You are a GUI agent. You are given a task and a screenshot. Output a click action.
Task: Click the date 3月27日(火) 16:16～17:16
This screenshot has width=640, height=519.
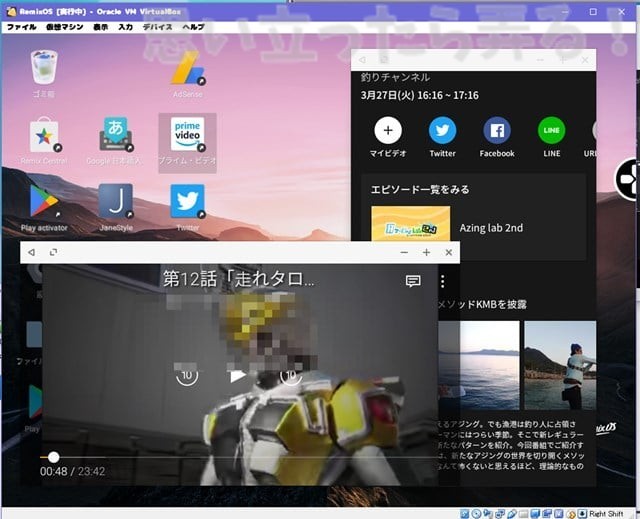tap(420, 95)
